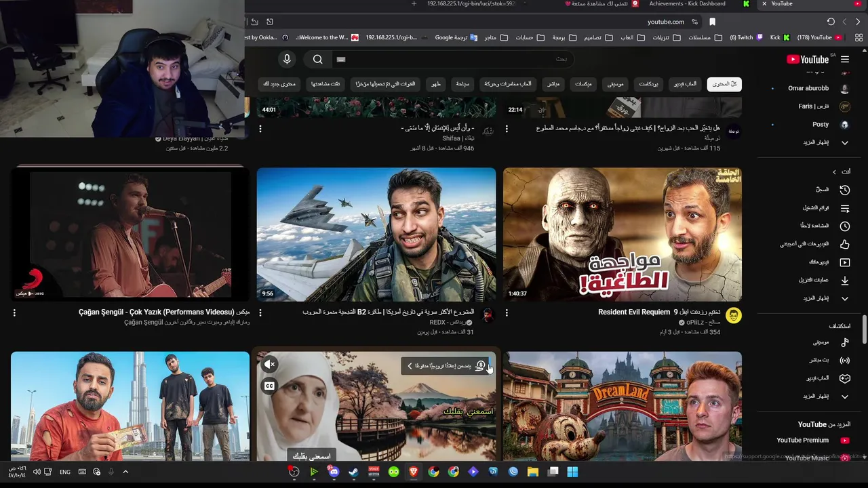
Task: Open Gaming in the Explore section
Action: 828,378
